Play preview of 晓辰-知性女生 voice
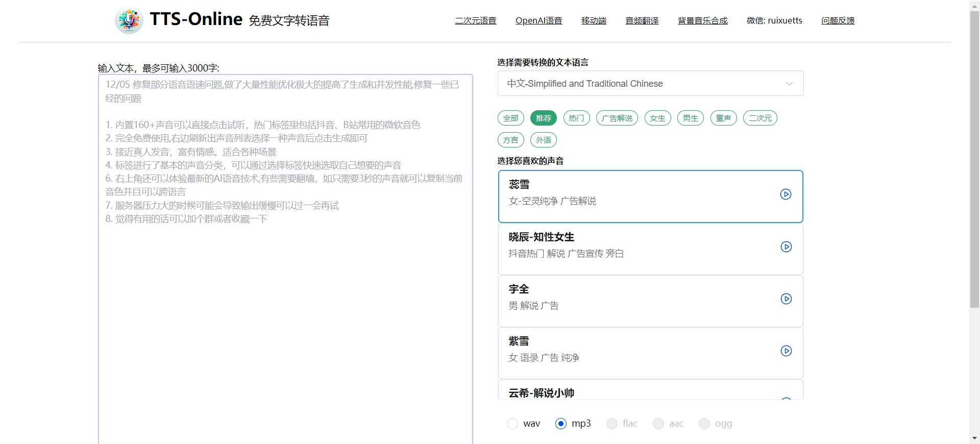The height and width of the screenshot is (444, 980). click(x=787, y=247)
